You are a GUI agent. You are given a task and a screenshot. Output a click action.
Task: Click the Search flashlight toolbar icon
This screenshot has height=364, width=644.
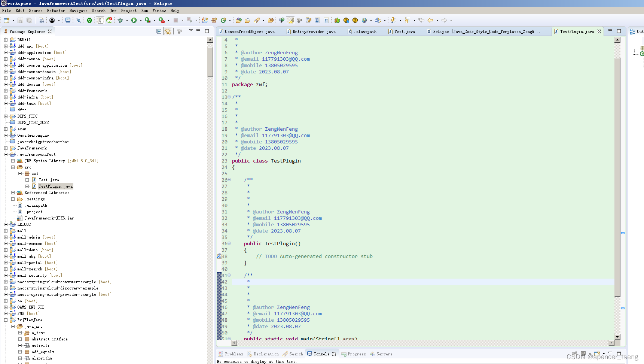[x=257, y=20]
